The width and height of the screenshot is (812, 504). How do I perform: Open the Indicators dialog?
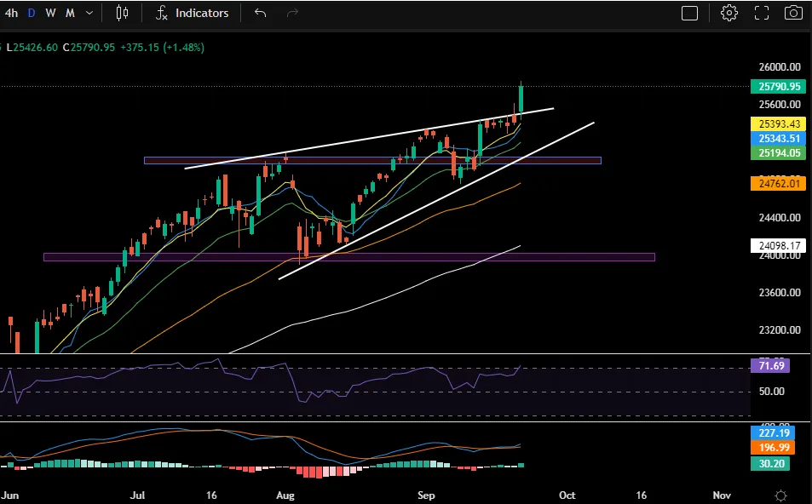point(202,13)
